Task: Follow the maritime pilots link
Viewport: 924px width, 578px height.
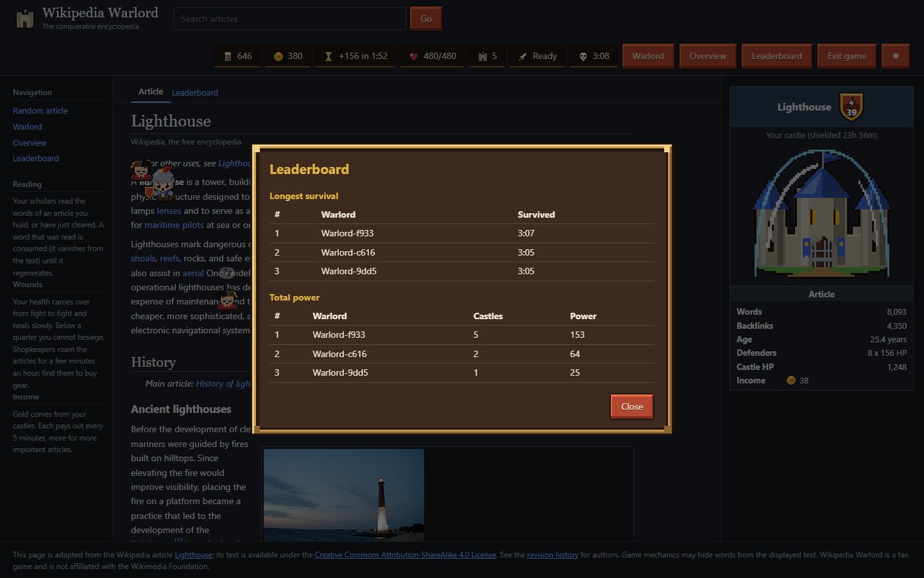Action: [x=174, y=225]
